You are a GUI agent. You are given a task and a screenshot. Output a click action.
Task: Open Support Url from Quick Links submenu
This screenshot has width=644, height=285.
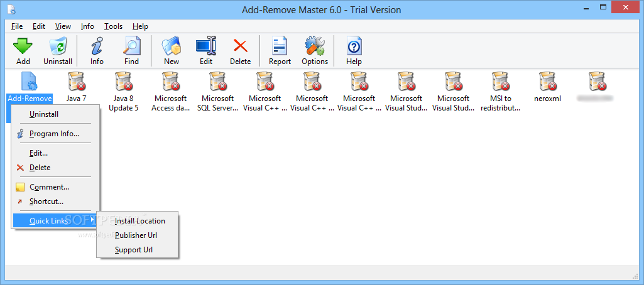pyautogui.click(x=137, y=250)
